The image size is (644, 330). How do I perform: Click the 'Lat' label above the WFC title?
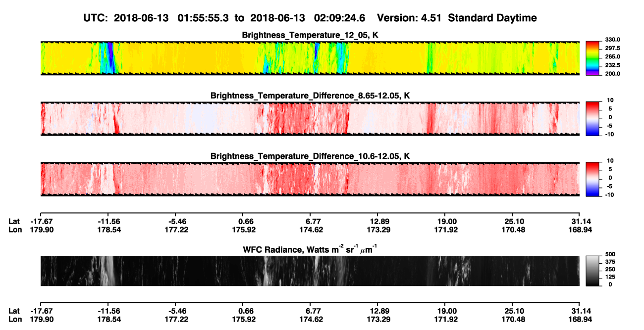coord(14,221)
